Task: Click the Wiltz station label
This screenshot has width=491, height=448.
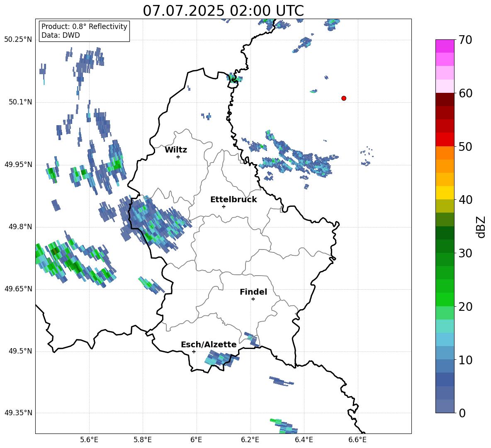Action: pyautogui.click(x=176, y=150)
